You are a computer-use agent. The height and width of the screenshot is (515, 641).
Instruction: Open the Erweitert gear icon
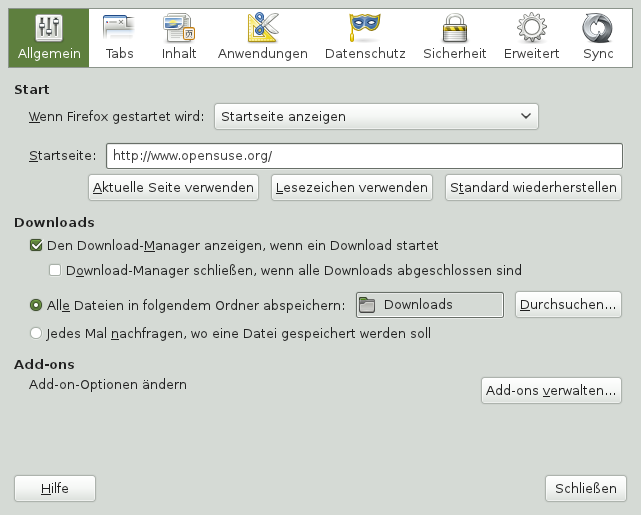[532, 27]
